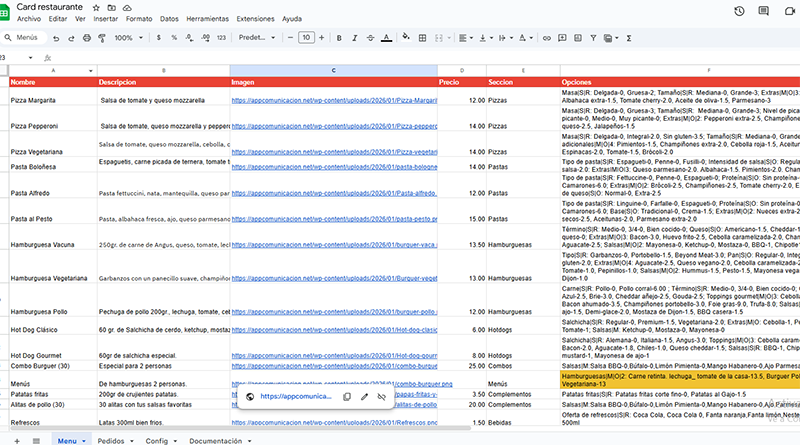Switch to the Pedidos sheet tab

point(111,440)
